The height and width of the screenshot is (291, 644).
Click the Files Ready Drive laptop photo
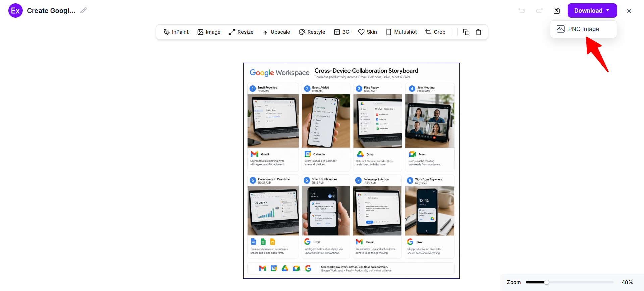[378, 121]
